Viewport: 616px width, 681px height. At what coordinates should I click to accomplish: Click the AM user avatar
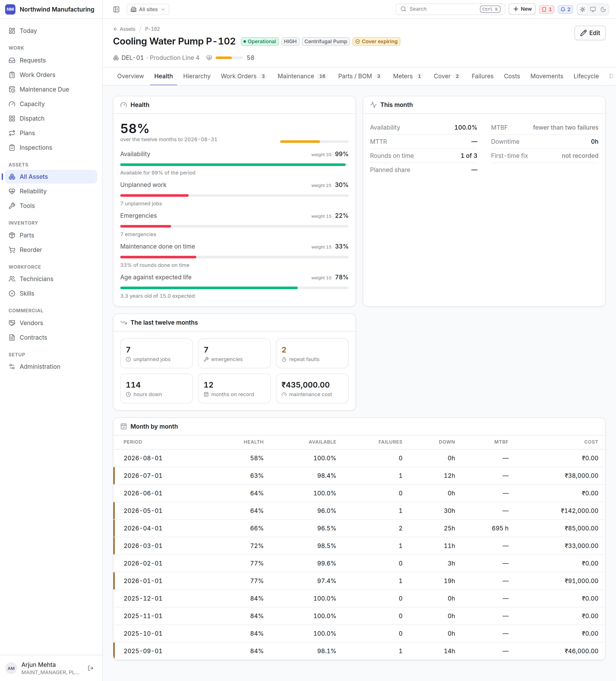(x=11, y=668)
